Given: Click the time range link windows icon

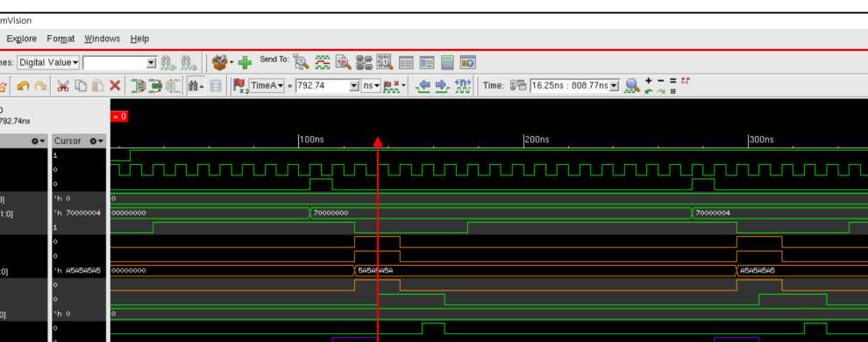Looking at the screenshot, I should (x=517, y=86).
